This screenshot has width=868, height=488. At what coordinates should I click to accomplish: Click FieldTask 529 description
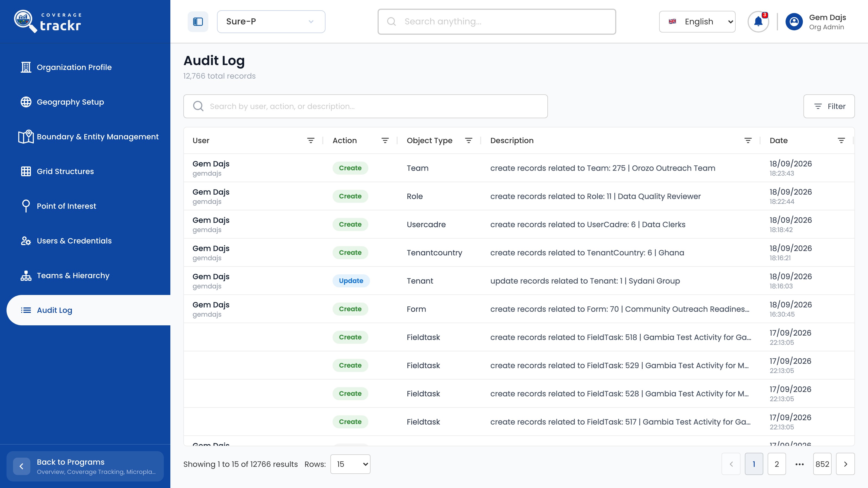pos(619,365)
